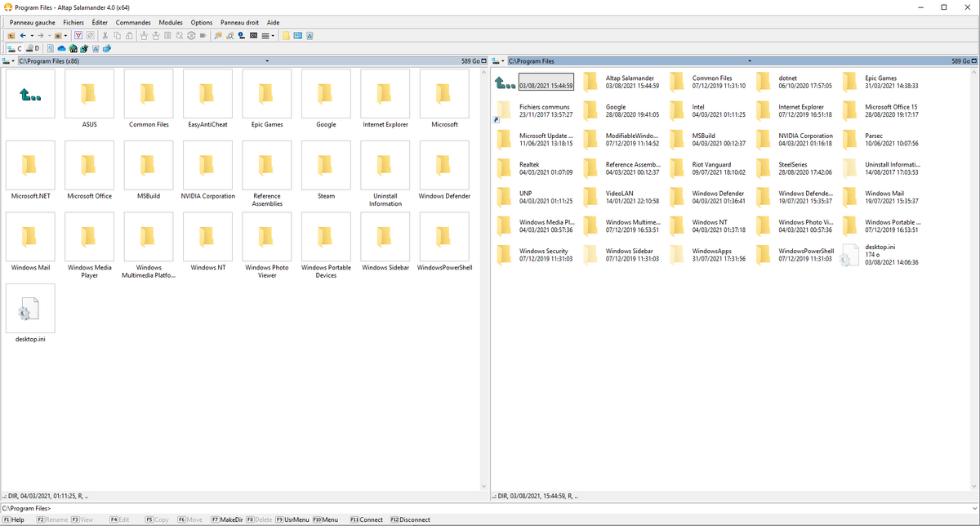Image resolution: width=980 pixels, height=526 pixels.
Task: Open the OneDrive cloud icon
Action: coord(62,49)
